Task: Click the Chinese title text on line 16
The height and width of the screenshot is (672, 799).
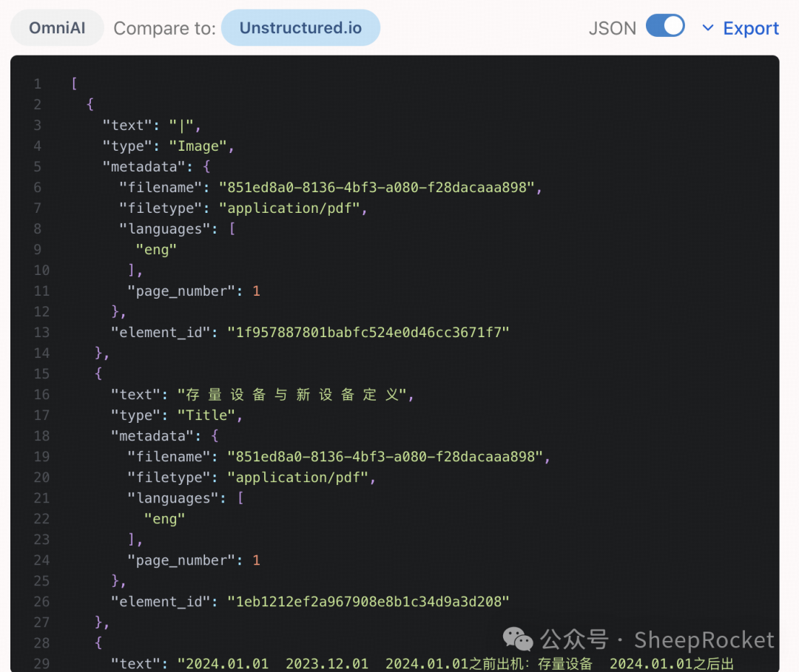Action: pos(292,395)
